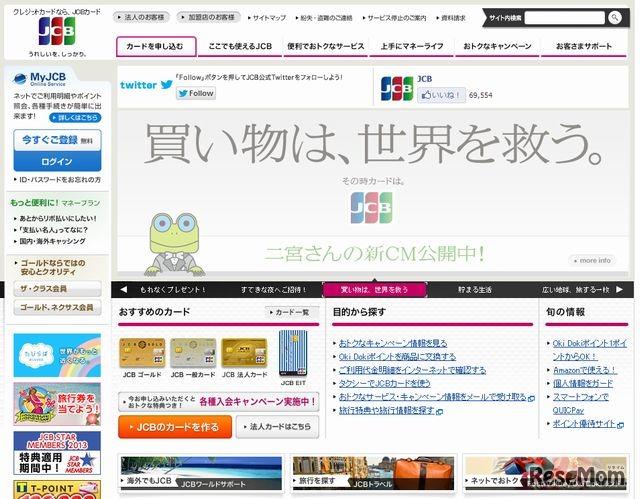The width and height of the screenshot is (640, 499).
Task: Select the 買い物は、世界を救う carousel tab
Action: 374,290
